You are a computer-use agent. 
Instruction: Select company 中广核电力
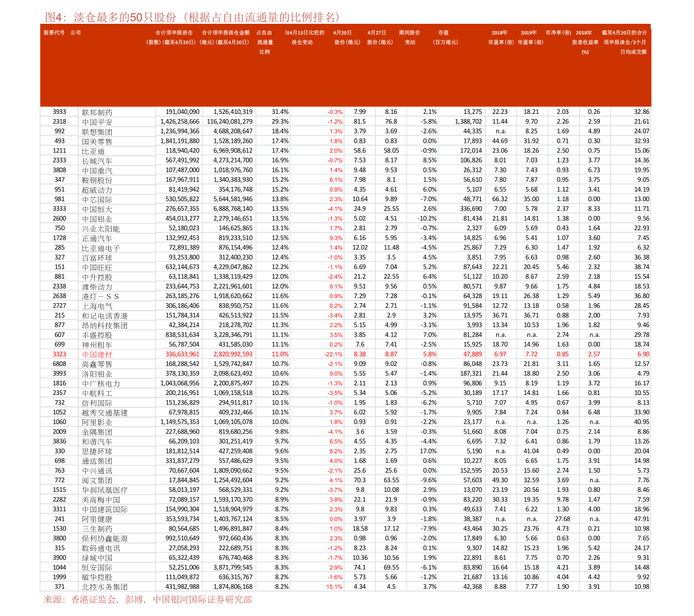(101, 384)
